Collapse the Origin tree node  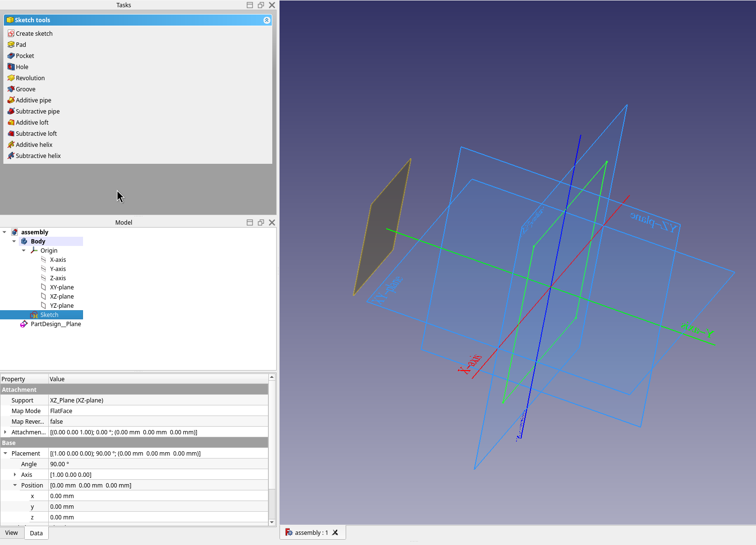(x=24, y=250)
